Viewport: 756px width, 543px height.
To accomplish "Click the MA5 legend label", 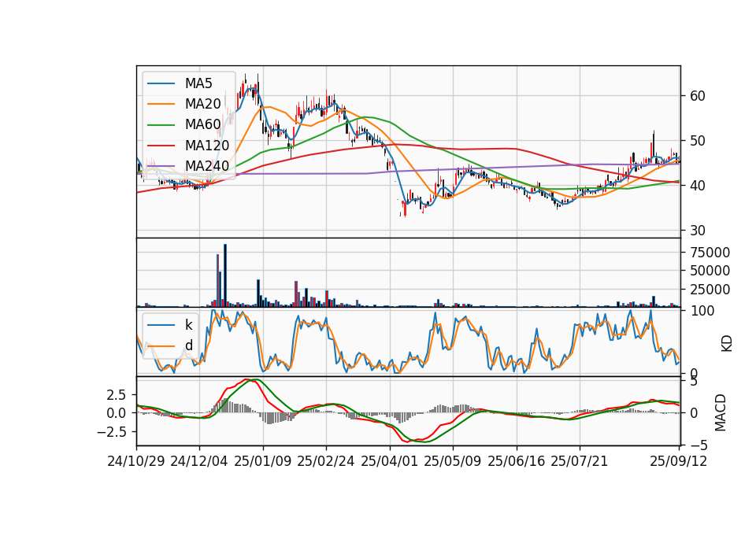I will 198,83.
